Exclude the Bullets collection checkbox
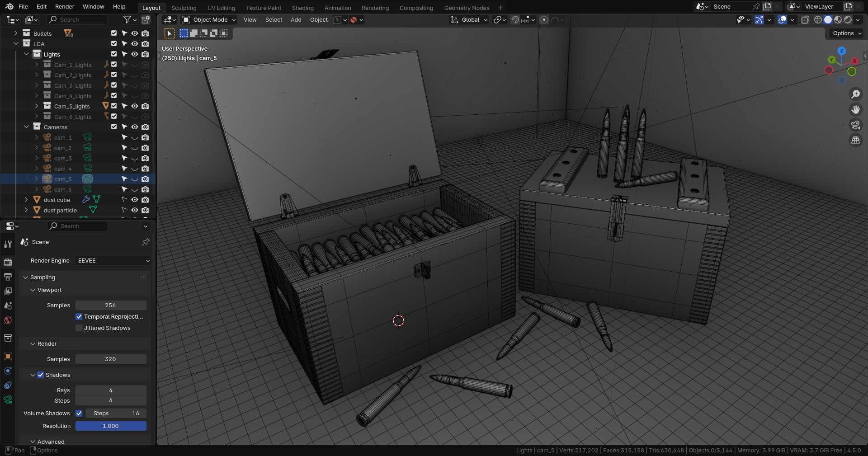 pyautogui.click(x=114, y=33)
